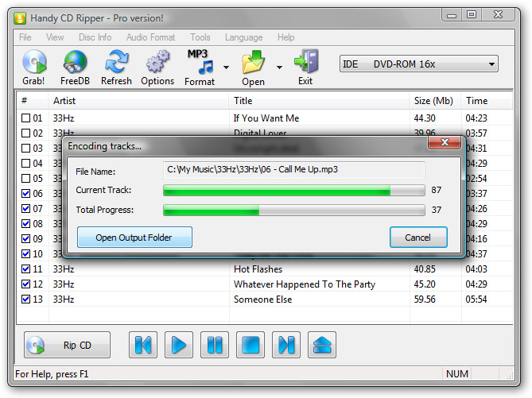The width and height of the screenshot is (532, 398).
Task: Close the Encoding tracks dialog
Action: (445, 142)
